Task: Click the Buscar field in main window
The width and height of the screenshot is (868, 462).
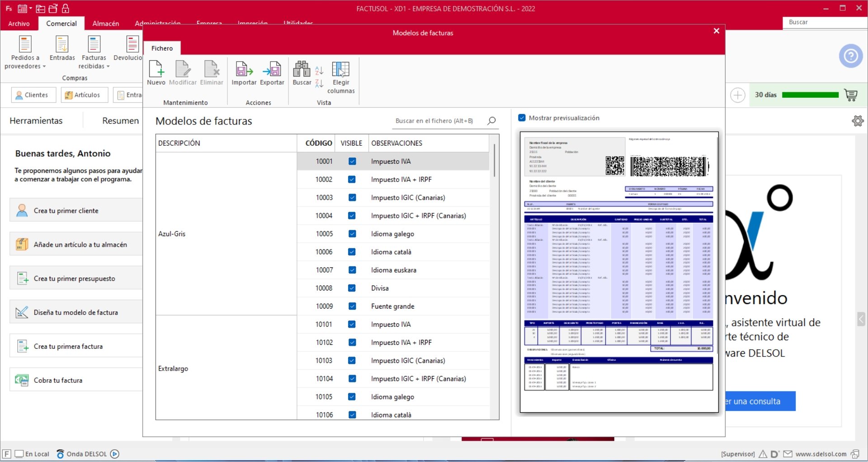Action: 825,22
